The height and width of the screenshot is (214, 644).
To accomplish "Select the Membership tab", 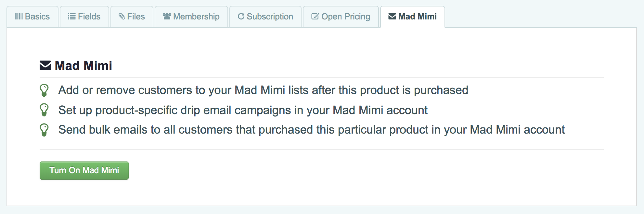I will 191,17.
